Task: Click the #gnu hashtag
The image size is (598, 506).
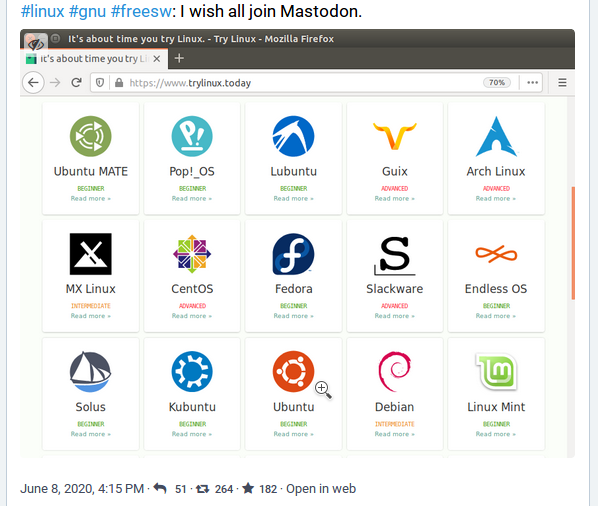Action: pos(87,11)
